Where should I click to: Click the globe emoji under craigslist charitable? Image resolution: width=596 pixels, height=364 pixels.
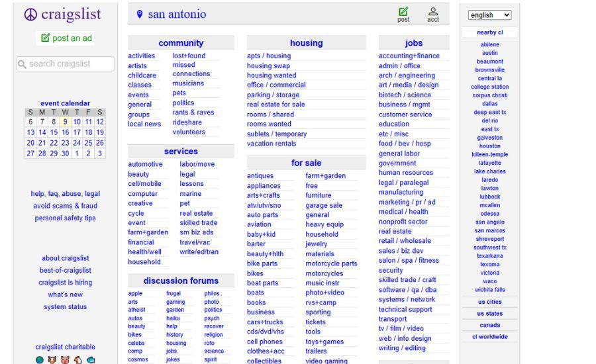pos(40,359)
